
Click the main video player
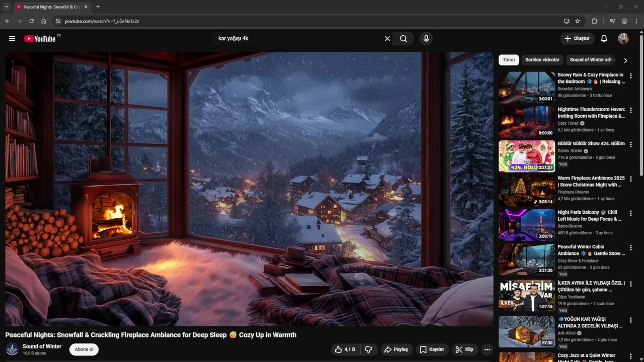(x=249, y=189)
